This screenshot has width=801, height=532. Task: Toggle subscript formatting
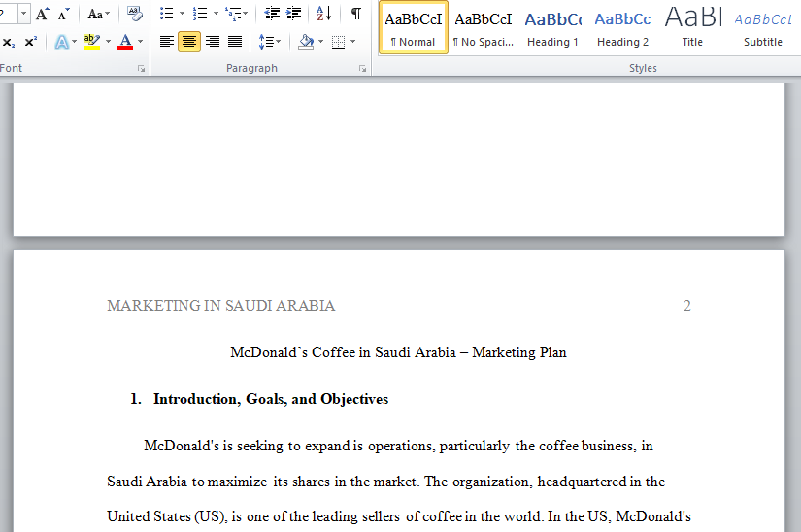pos(9,42)
